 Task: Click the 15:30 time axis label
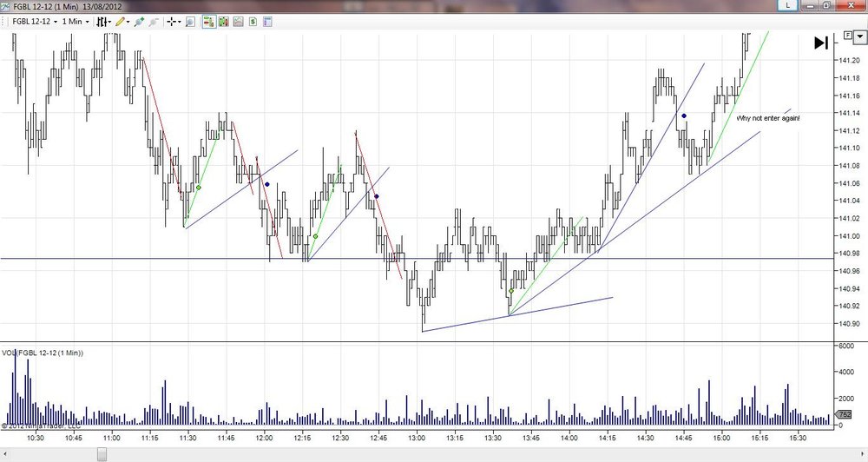point(798,438)
